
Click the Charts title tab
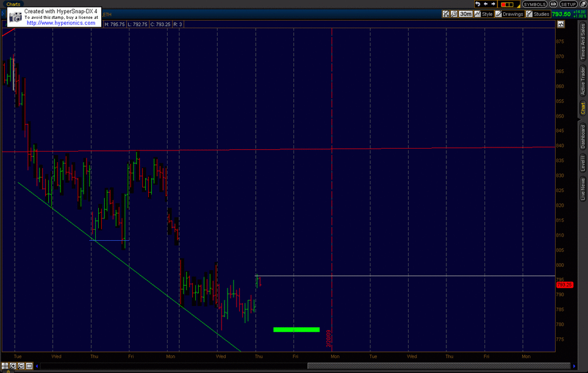[13, 4]
